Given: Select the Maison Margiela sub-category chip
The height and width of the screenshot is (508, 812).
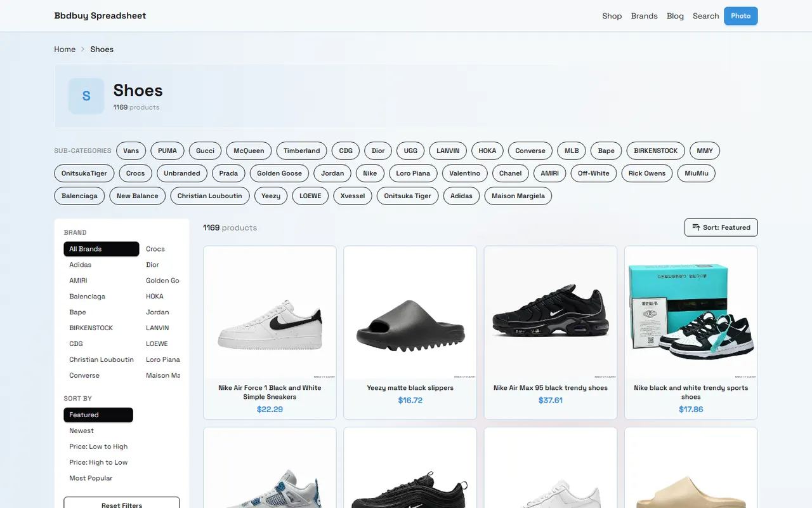Looking at the screenshot, I should (x=518, y=196).
